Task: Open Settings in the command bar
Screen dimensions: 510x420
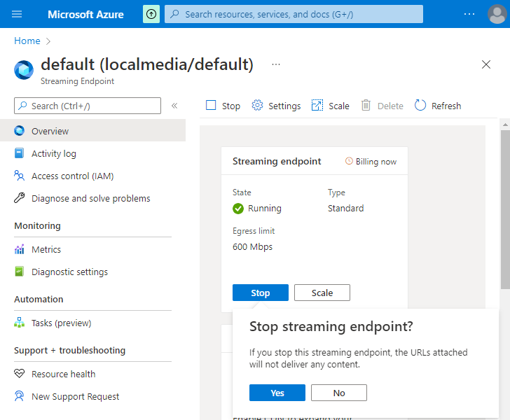Action: tap(276, 106)
